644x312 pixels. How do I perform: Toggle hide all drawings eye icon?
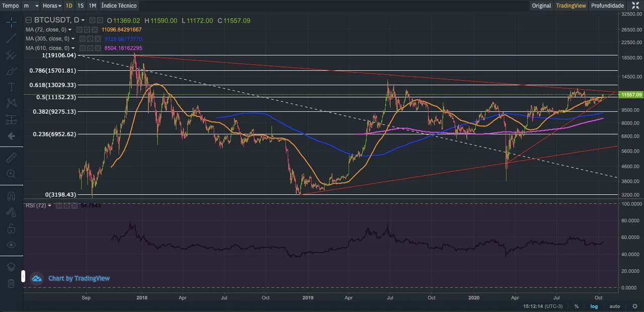click(11, 245)
